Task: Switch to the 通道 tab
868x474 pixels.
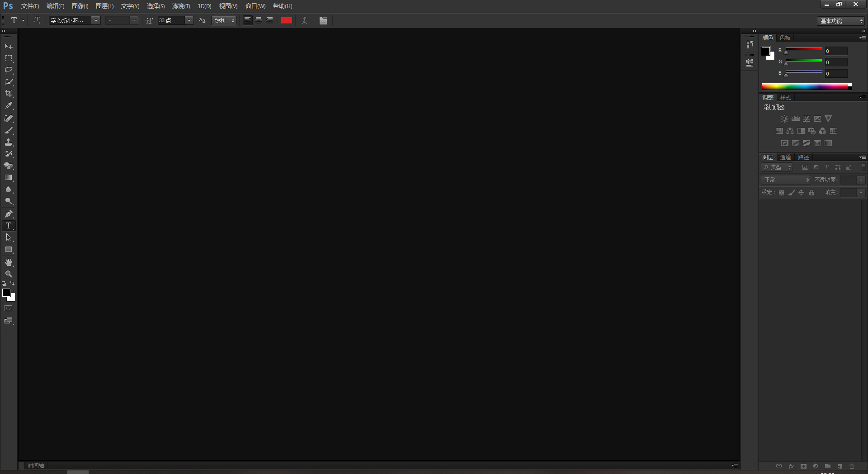Action: click(785, 157)
